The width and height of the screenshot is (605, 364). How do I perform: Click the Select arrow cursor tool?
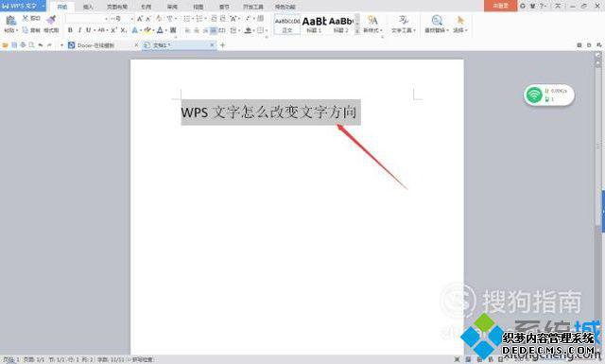click(x=460, y=20)
